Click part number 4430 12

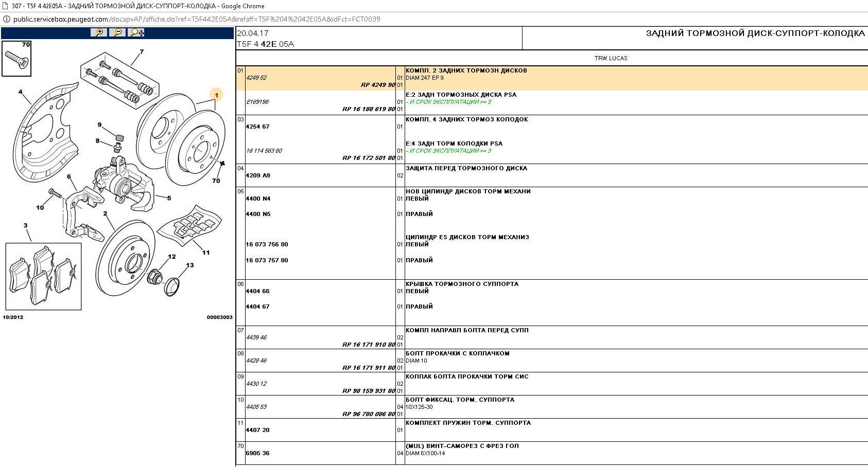pos(256,384)
